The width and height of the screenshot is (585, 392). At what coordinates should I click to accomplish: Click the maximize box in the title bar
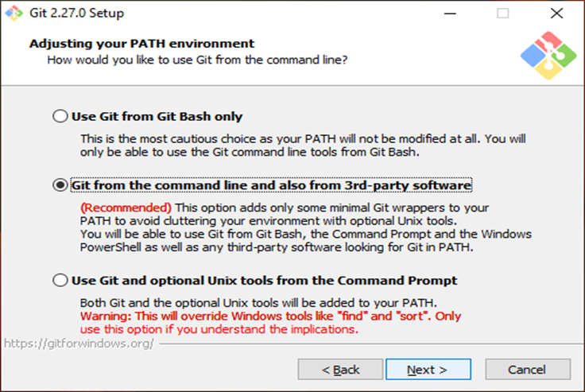tap(502, 14)
